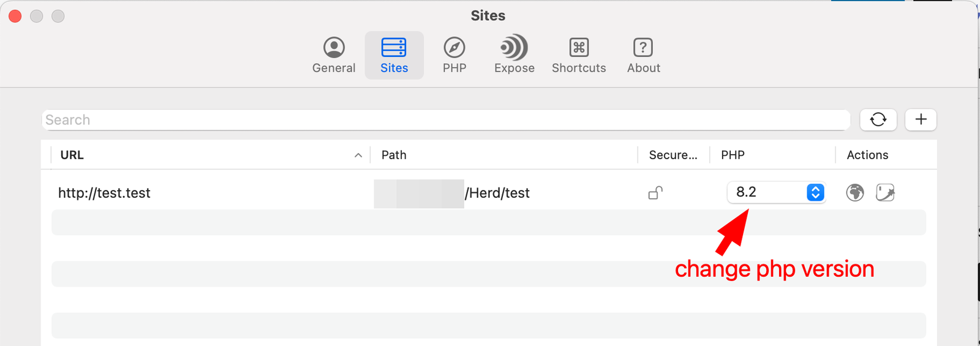The height and width of the screenshot is (346, 980).
Task: Open the General preferences tab
Action: coord(333,55)
